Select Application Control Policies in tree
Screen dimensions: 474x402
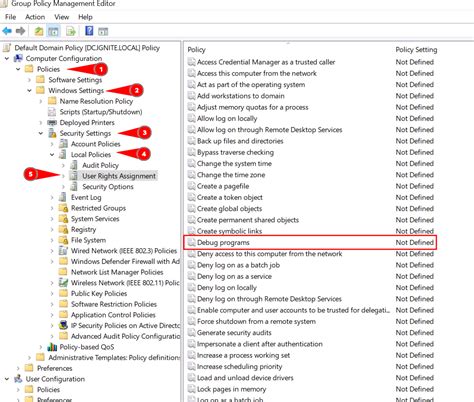point(113,315)
